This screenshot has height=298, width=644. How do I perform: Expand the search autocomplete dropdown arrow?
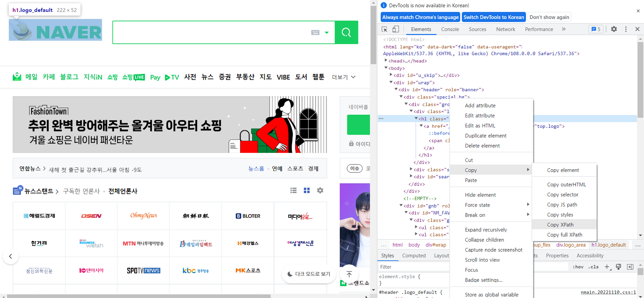pyautogui.click(x=327, y=32)
